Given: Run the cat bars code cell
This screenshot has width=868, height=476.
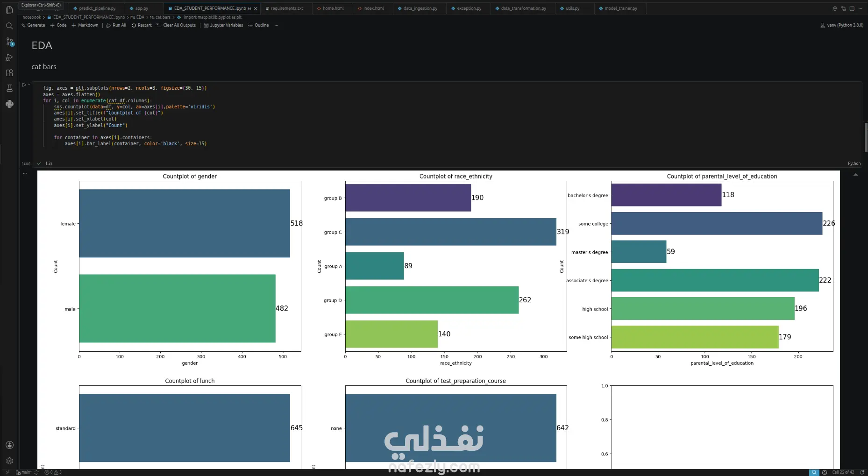Looking at the screenshot, I should [x=24, y=85].
